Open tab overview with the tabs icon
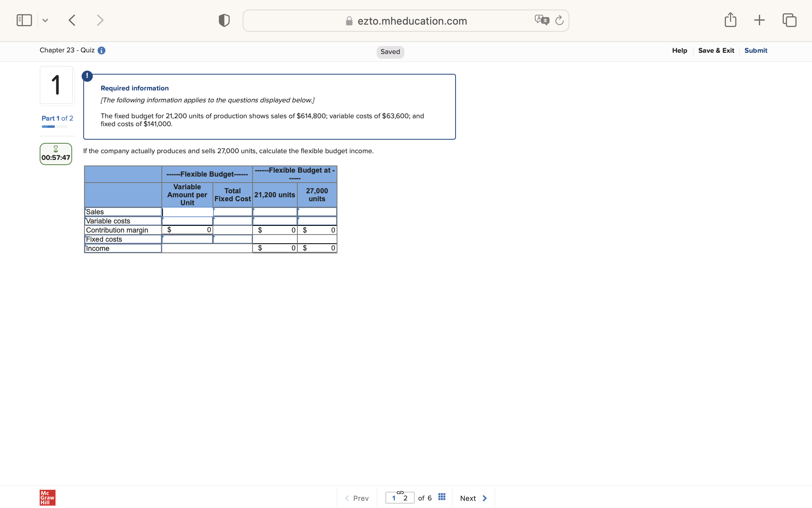The image size is (812, 508). [x=789, y=20]
